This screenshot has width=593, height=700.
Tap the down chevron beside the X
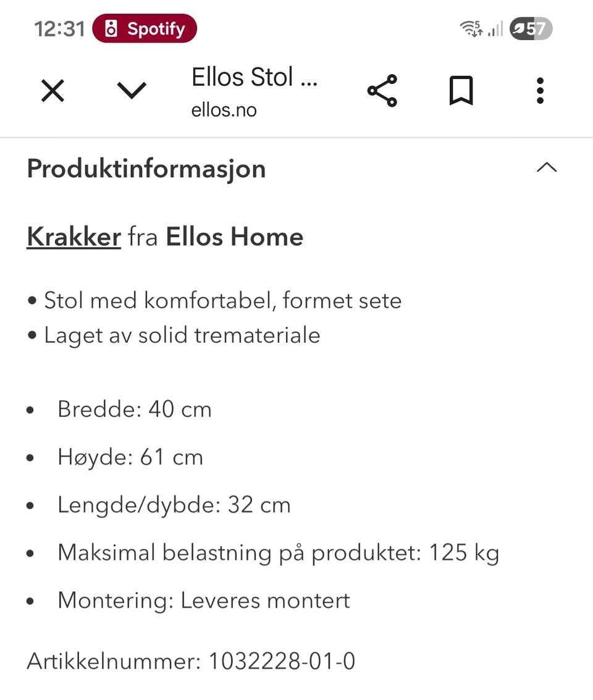[x=132, y=91]
